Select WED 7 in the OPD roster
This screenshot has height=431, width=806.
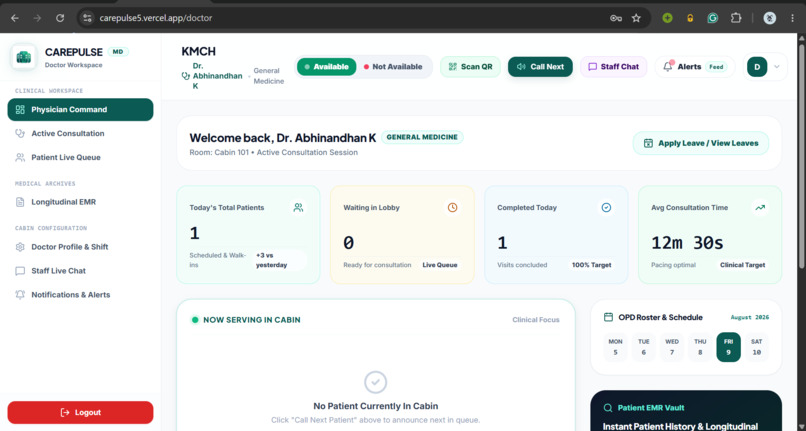[x=672, y=347]
